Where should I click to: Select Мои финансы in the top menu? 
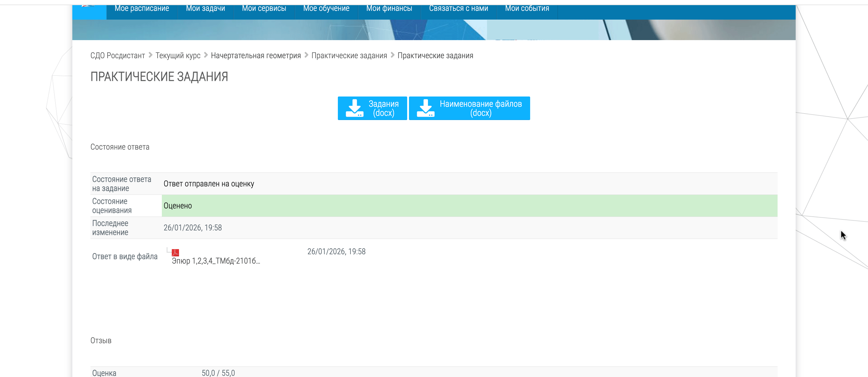point(389,9)
